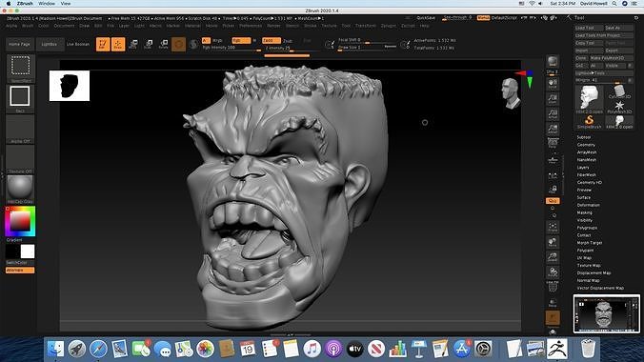644x362 pixels.
Task: Click the Zoom canvas icon in right shelf
Action: [x=553, y=99]
